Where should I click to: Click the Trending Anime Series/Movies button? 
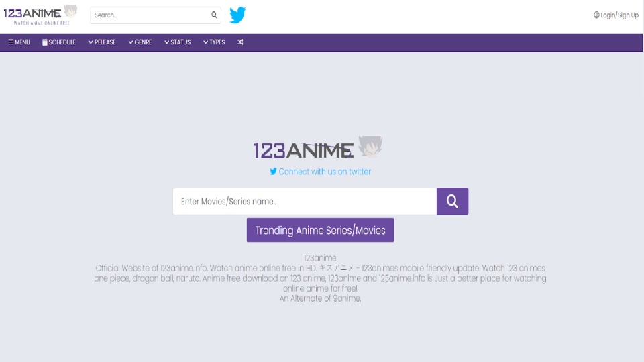[321, 230]
